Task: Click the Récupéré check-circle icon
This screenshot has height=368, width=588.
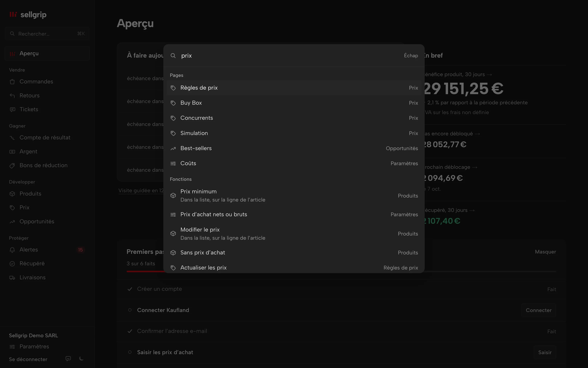Action: pos(12,264)
